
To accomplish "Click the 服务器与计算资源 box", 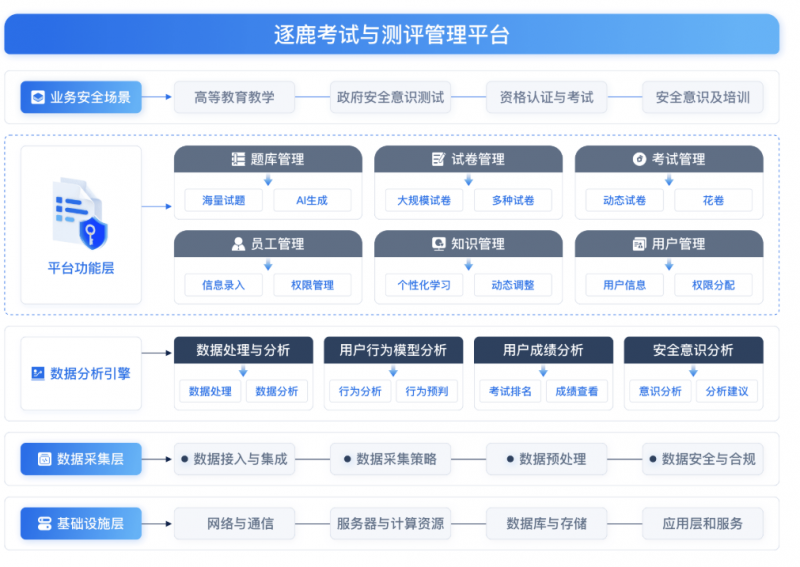I will (x=390, y=523).
